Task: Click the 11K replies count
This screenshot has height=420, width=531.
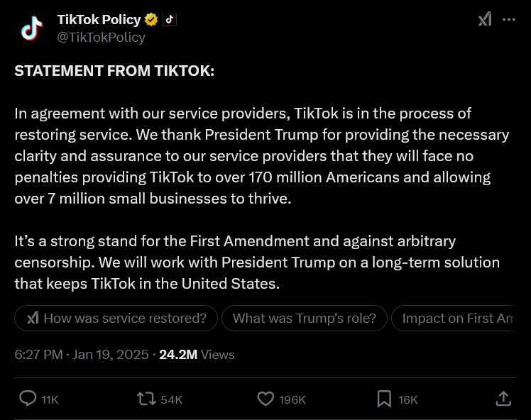Action: tap(50, 399)
